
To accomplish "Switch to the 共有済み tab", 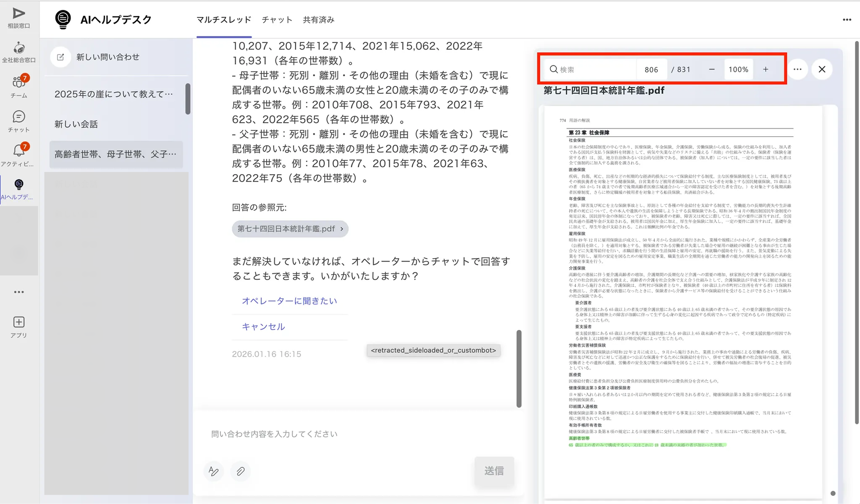I will (x=318, y=20).
